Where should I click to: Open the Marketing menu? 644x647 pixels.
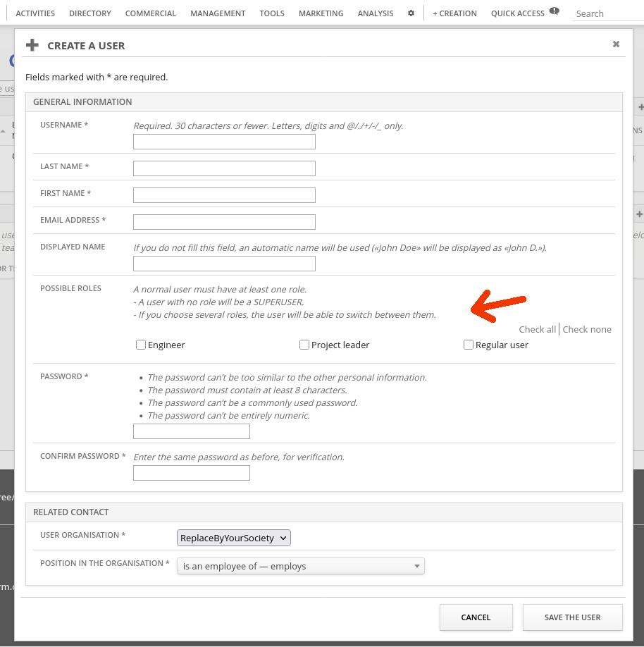321,13
